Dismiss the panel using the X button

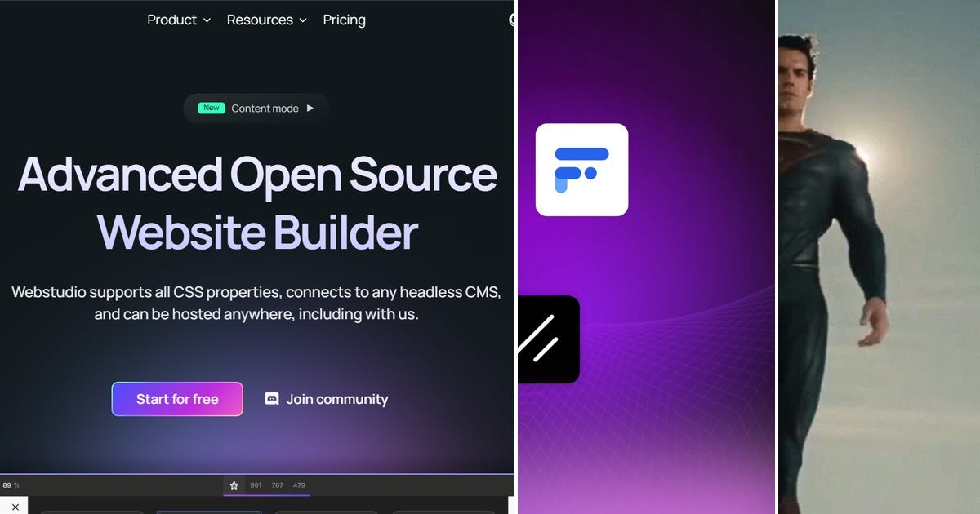(x=15, y=506)
